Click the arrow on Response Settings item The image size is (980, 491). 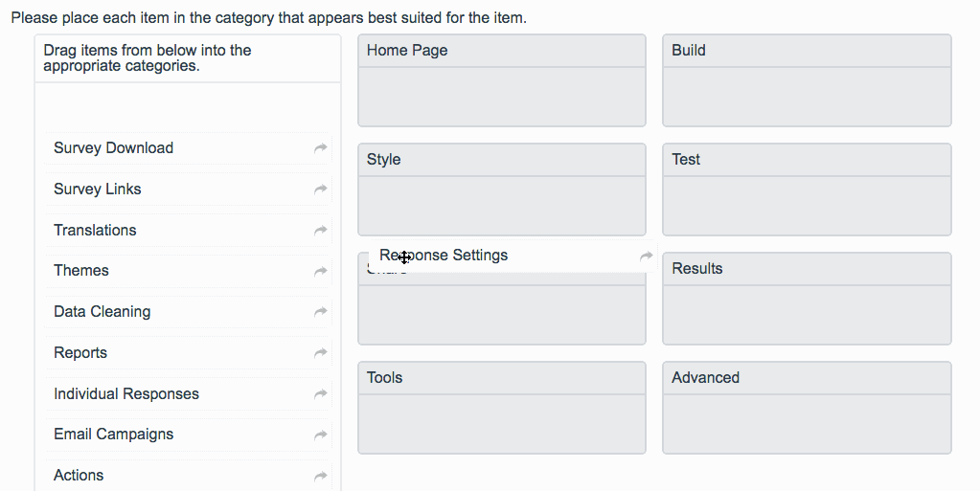[x=647, y=257]
